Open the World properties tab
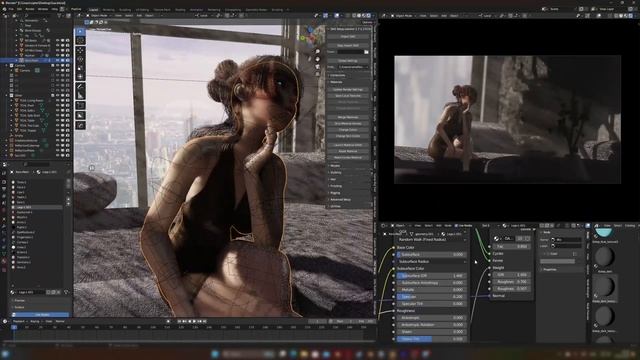This screenshot has width=640, height=360. [4, 210]
